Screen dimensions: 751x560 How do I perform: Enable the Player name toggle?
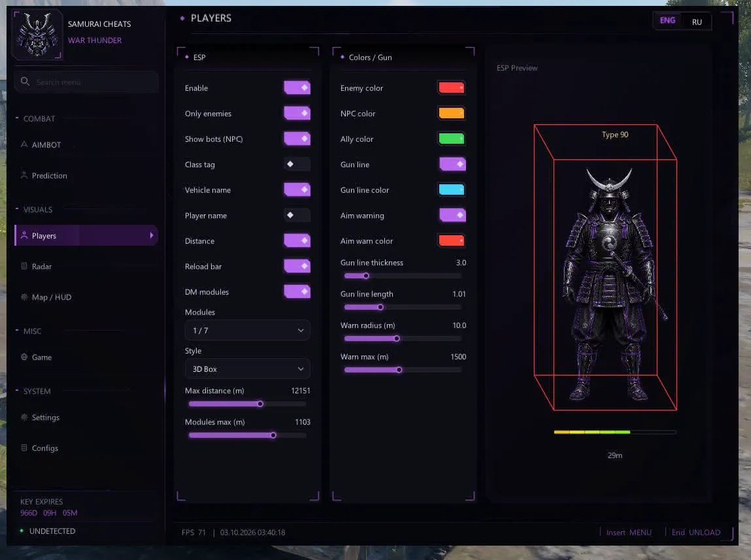297,215
